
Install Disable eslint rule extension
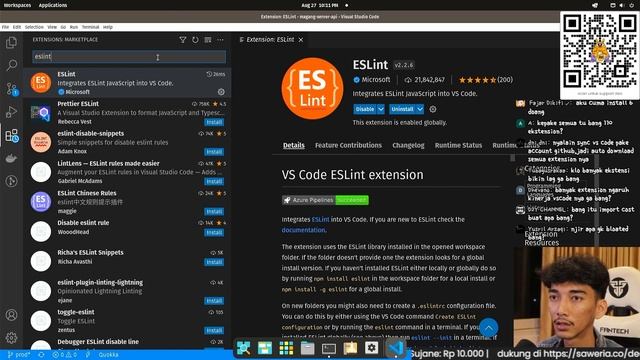coord(214,232)
